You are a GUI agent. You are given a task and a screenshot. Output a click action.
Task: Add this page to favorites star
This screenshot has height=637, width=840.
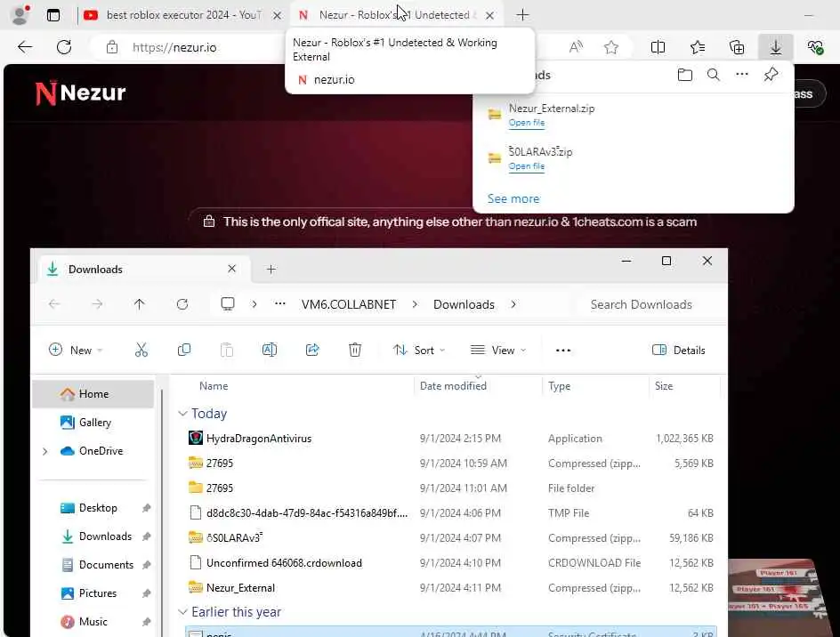point(611,47)
